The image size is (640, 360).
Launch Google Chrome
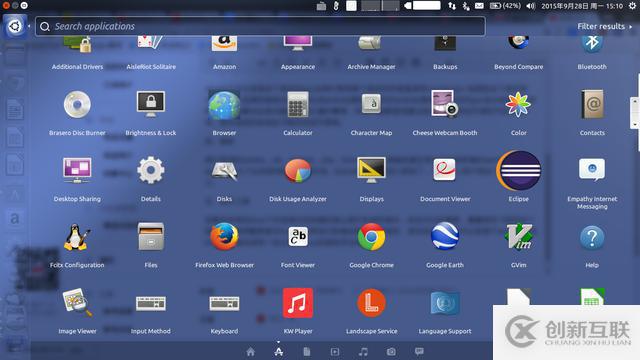(x=371, y=237)
